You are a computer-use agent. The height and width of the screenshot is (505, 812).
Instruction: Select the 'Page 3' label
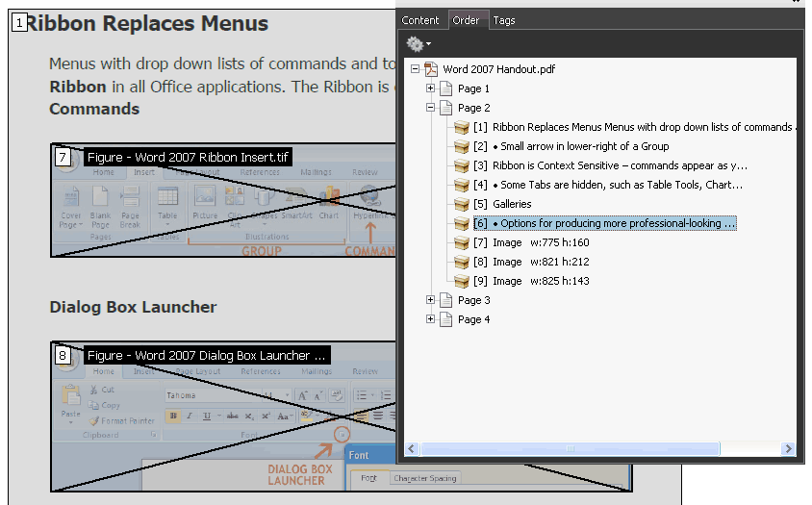[x=473, y=300]
